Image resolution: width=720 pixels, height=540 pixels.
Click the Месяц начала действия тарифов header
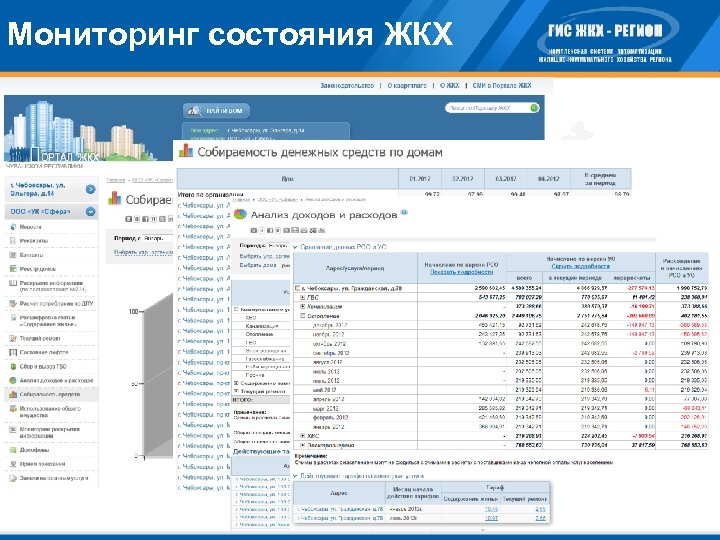click(413, 493)
